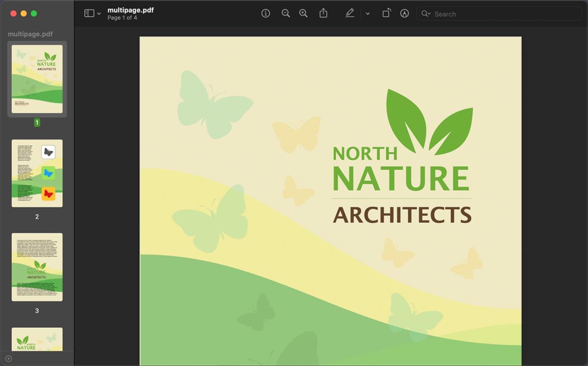Expand the highlight color options chevron

coord(368,14)
